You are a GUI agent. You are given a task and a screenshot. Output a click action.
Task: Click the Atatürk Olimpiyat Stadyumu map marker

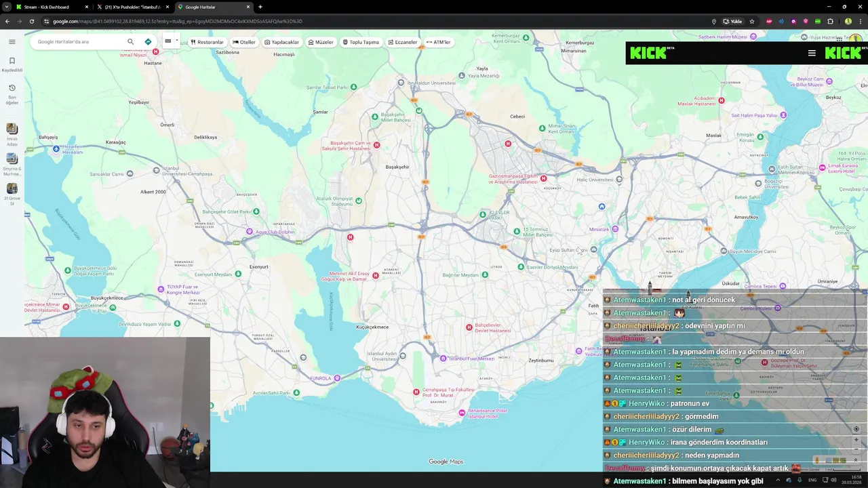[x=358, y=200]
